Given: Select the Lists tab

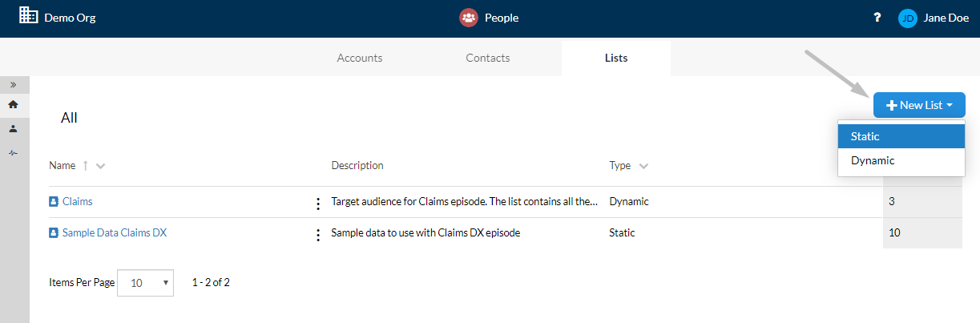Looking at the screenshot, I should [x=616, y=58].
